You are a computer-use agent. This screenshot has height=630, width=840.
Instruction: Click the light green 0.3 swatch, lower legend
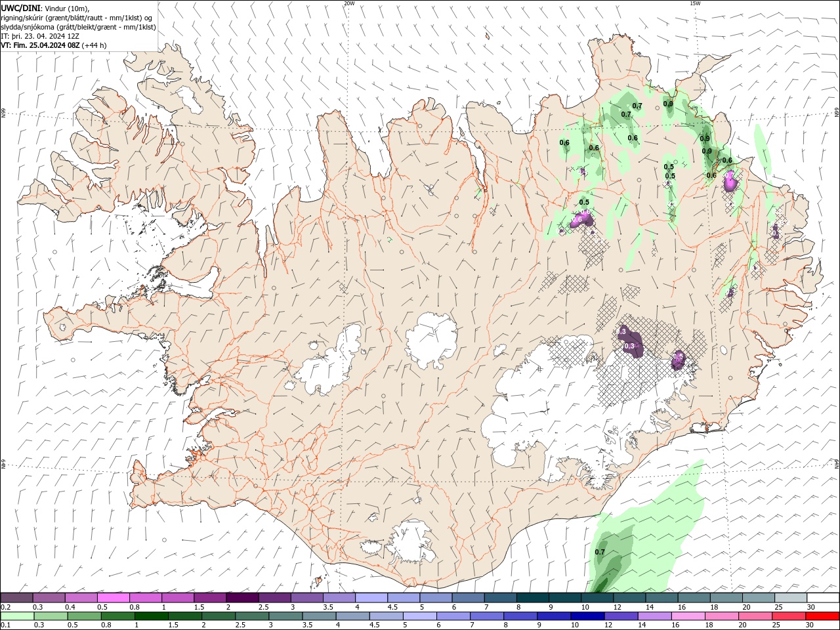(51, 616)
